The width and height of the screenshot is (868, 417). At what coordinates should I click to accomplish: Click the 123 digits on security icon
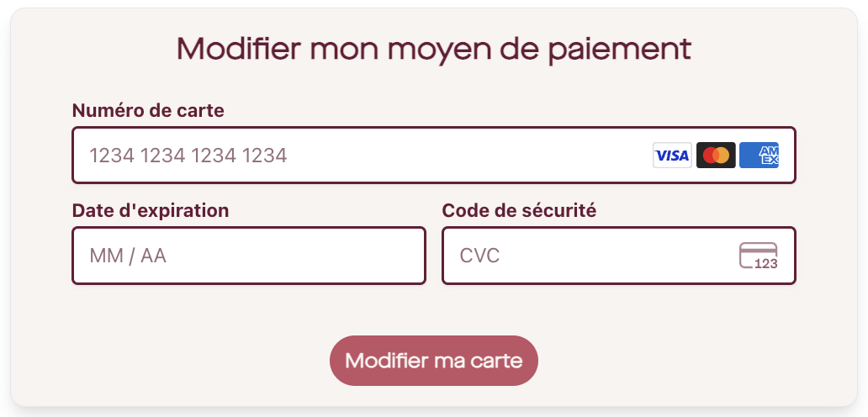[x=766, y=264]
